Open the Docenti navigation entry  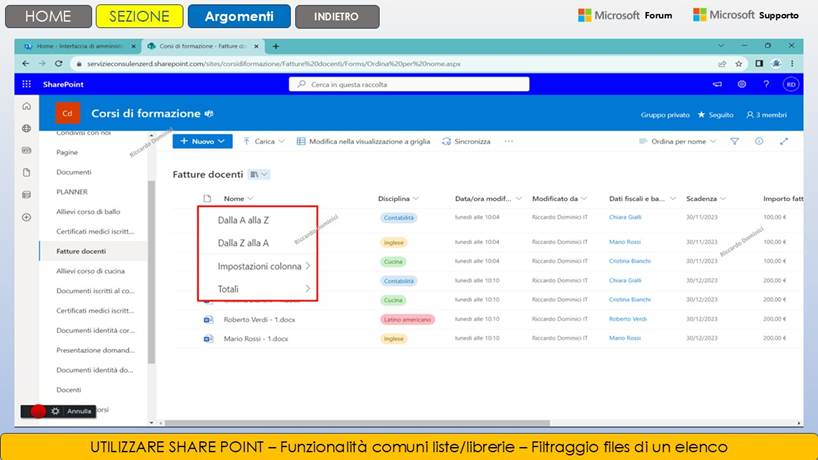(68, 390)
